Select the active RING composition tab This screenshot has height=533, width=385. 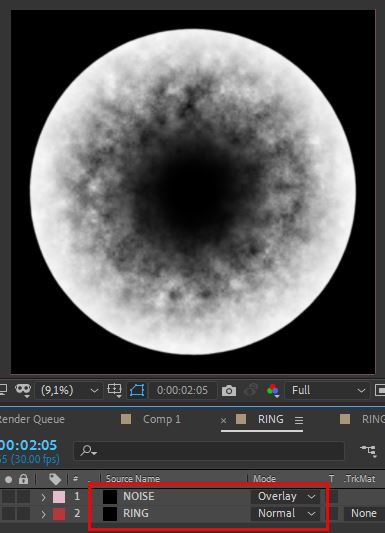tap(270, 419)
